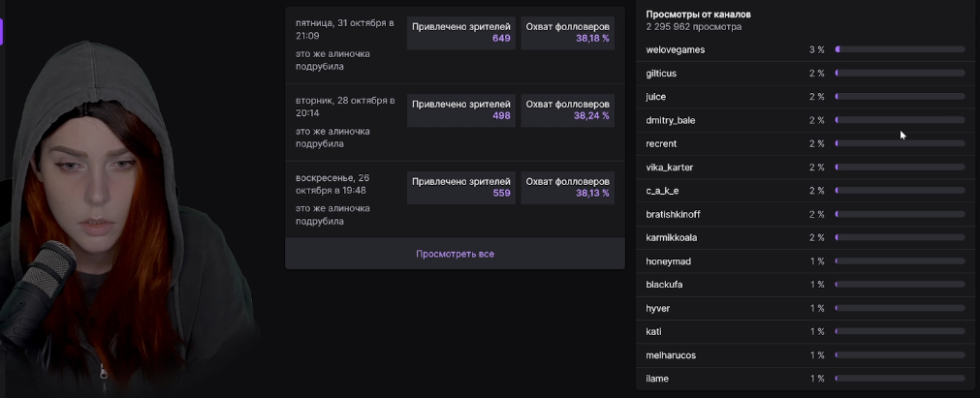Click the Охват фолловеров 38,13 % card

click(x=567, y=187)
